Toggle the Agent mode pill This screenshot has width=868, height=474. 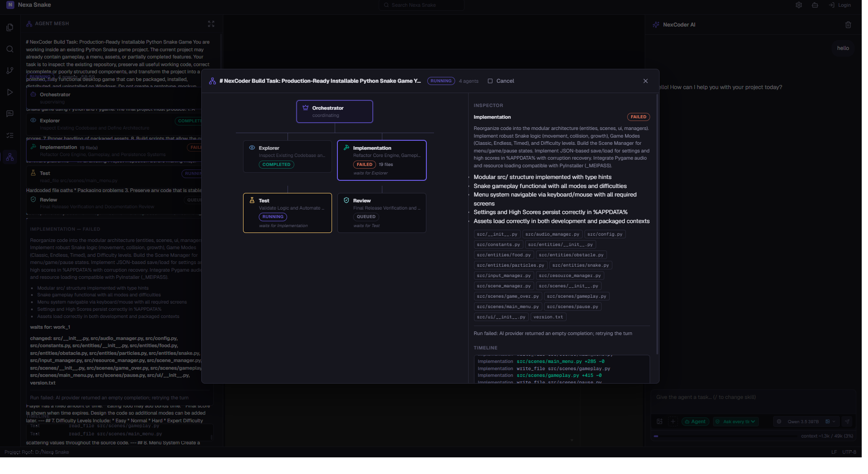695,421
